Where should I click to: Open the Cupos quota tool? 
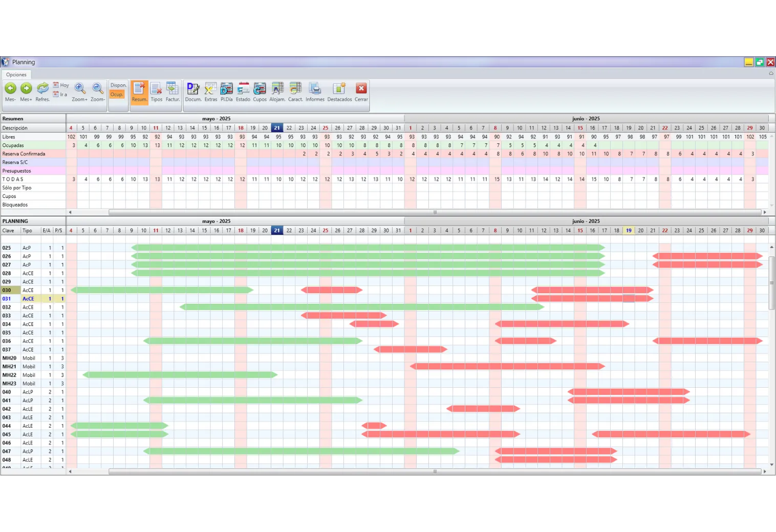coord(260,92)
